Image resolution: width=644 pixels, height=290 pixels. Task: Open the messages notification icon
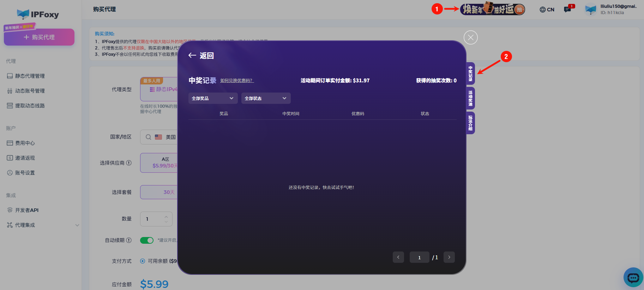coord(567,10)
